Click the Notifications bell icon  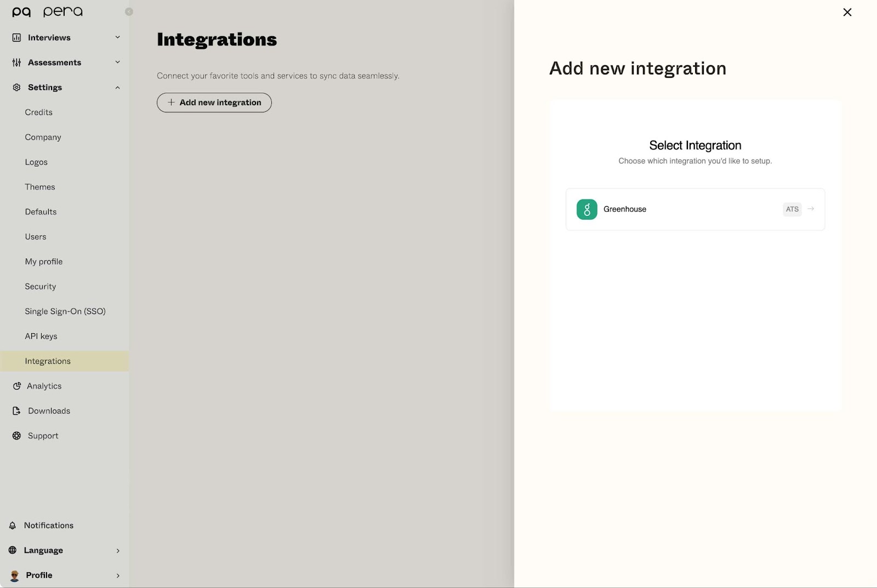13,526
